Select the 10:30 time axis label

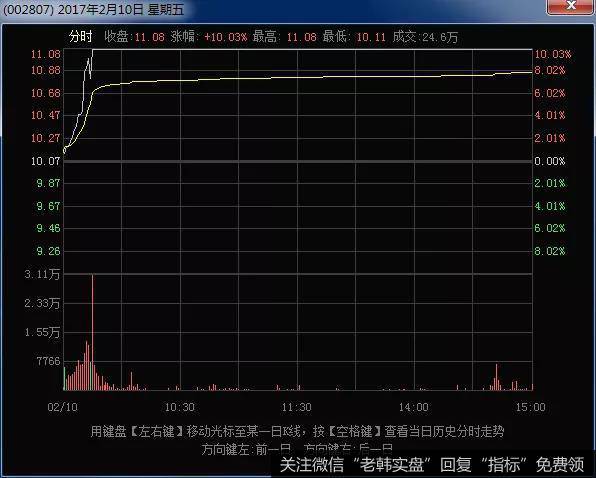click(180, 407)
